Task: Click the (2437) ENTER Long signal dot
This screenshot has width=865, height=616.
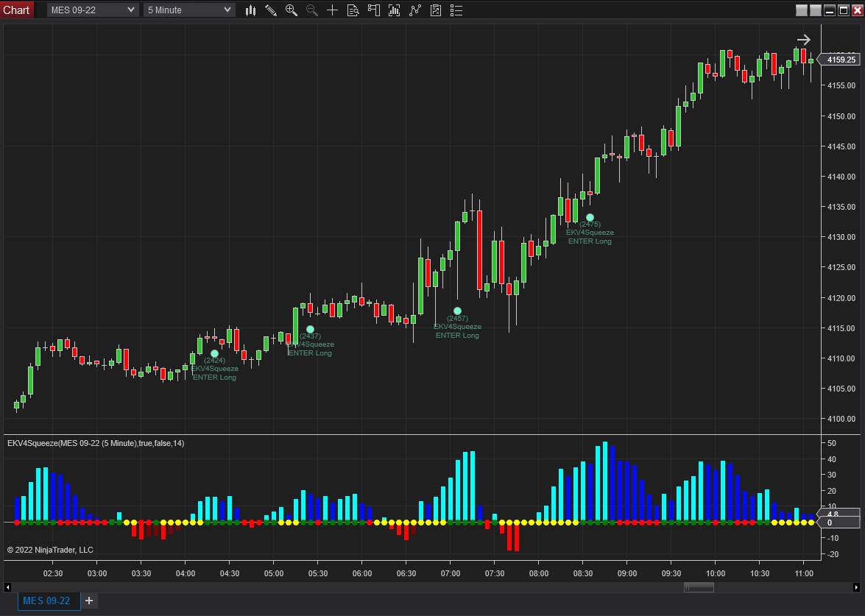Action: (310, 329)
